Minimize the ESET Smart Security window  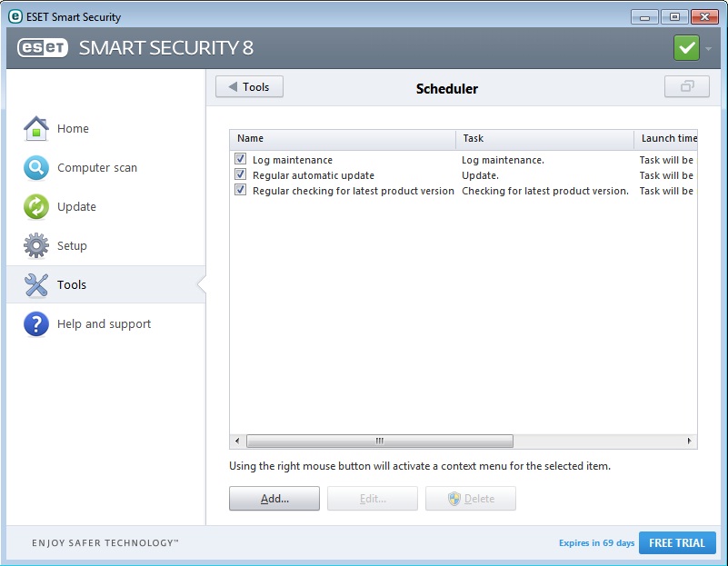[644, 17]
